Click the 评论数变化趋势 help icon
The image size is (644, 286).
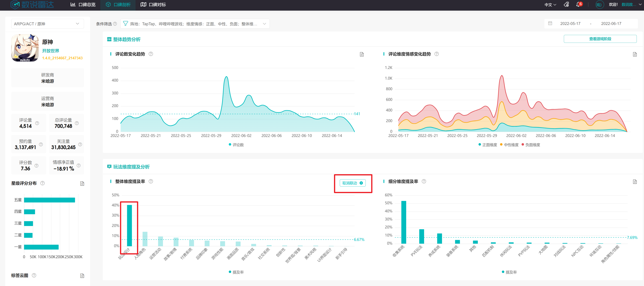[x=151, y=54]
